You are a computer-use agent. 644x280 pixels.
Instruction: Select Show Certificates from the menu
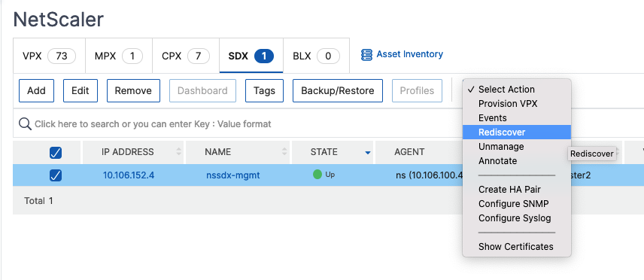[517, 247]
